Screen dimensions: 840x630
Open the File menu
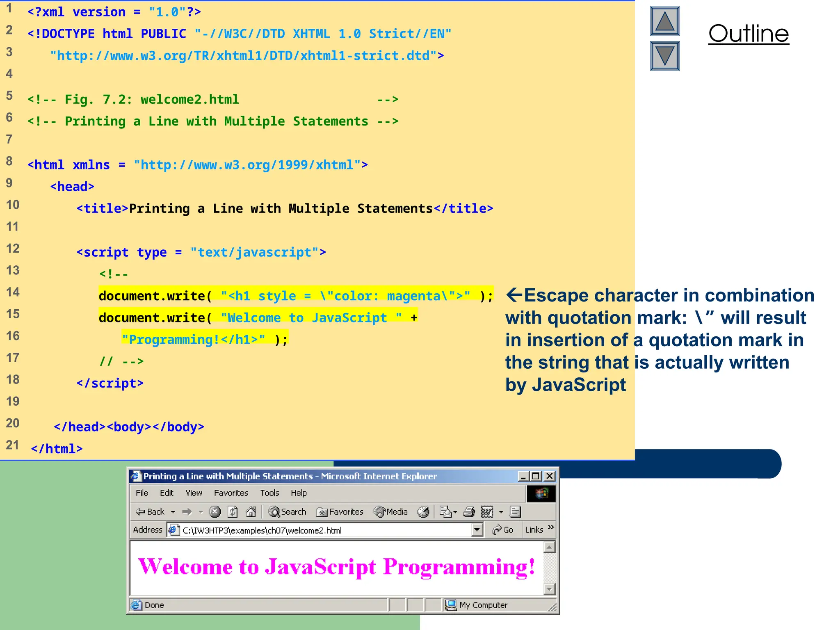[x=142, y=493]
